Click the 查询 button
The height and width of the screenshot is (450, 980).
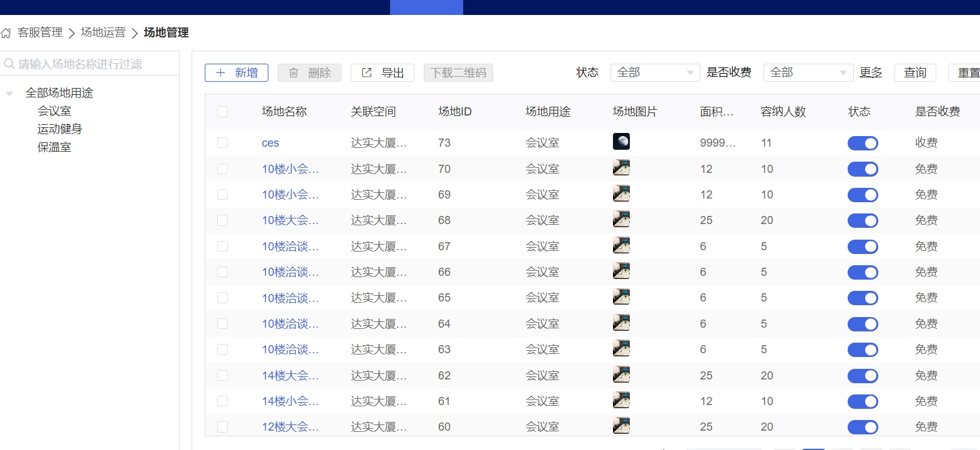pyautogui.click(x=915, y=72)
